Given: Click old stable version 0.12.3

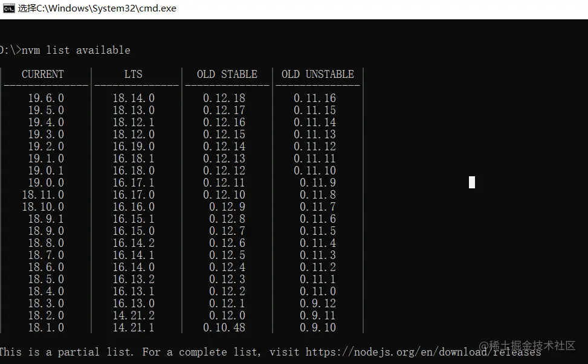Looking at the screenshot, I should (227, 279).
